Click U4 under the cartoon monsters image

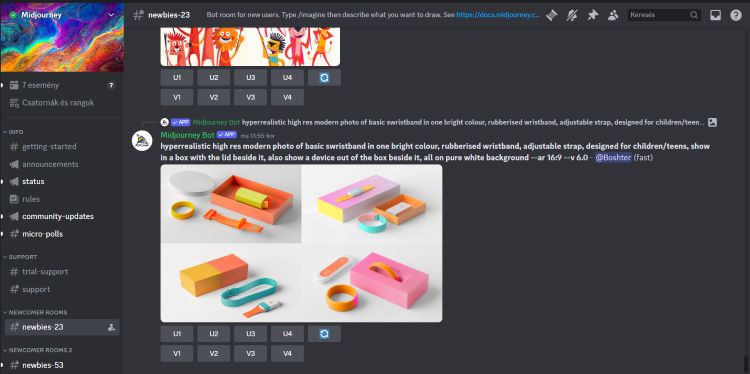(x=287, y=77)
